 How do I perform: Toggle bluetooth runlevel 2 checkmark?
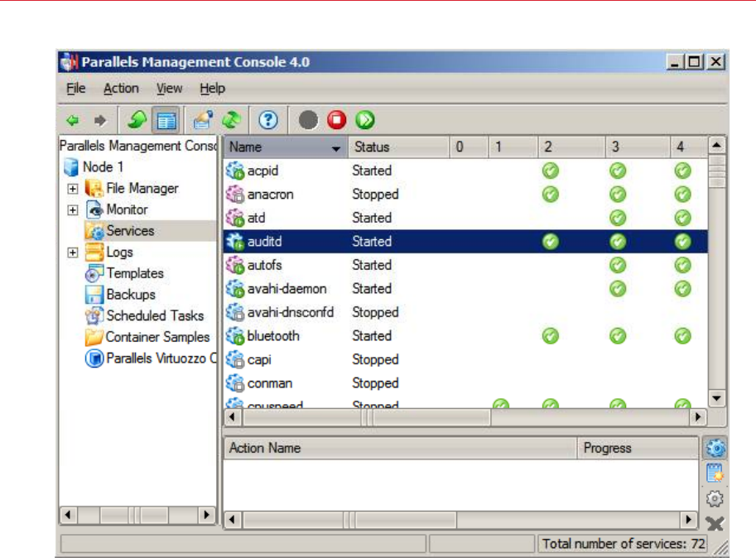pos(550,336)
